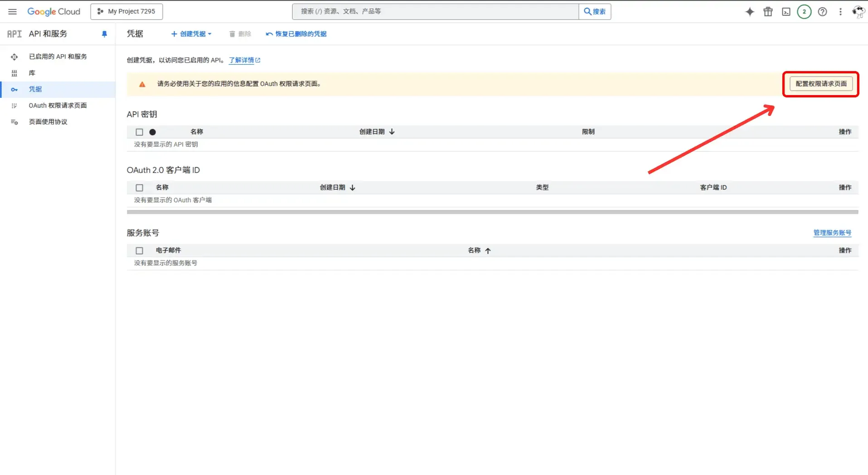
Task: Open the My Project 7295 project picker
Action: (126, 12)
